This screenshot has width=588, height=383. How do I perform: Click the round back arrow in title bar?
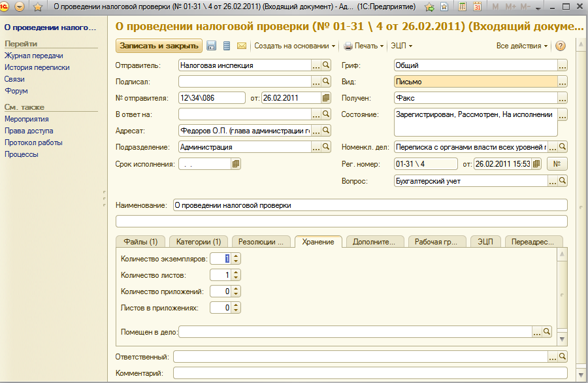click(20, 7)
